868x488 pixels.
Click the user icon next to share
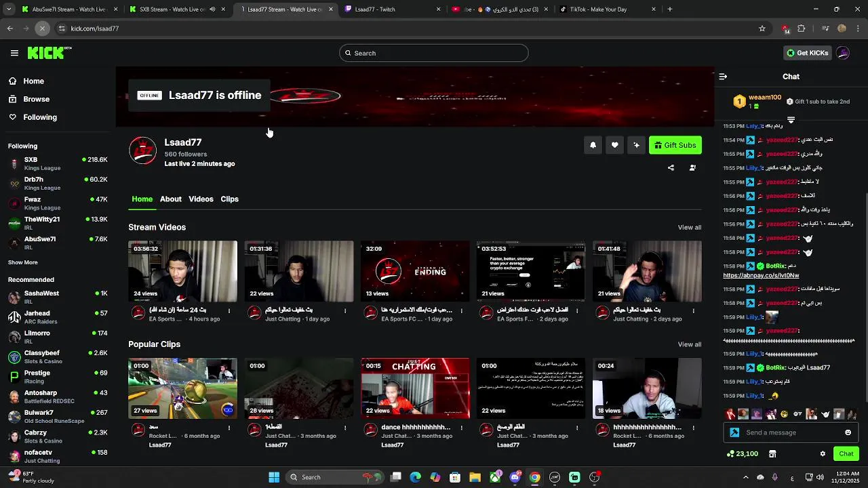point(692,167)
